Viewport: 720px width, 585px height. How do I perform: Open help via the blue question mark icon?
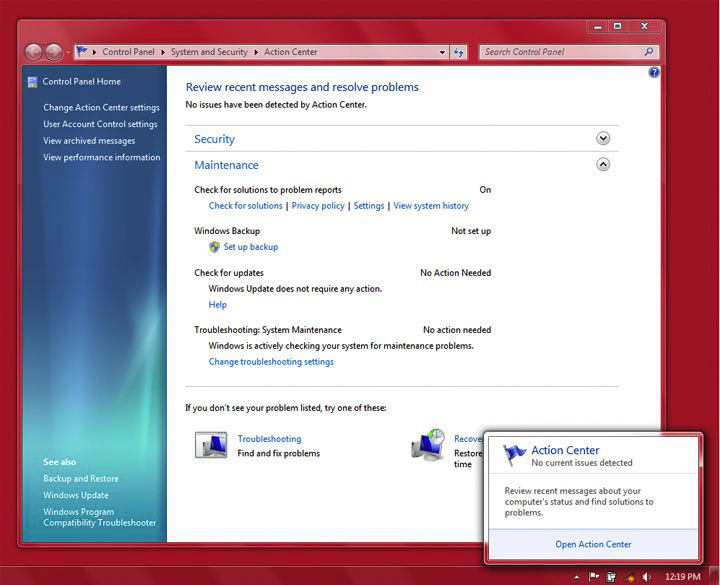654,73
